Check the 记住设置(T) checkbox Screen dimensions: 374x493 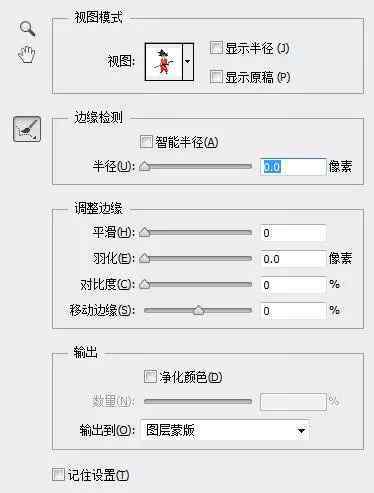click(x=58, y=475)
